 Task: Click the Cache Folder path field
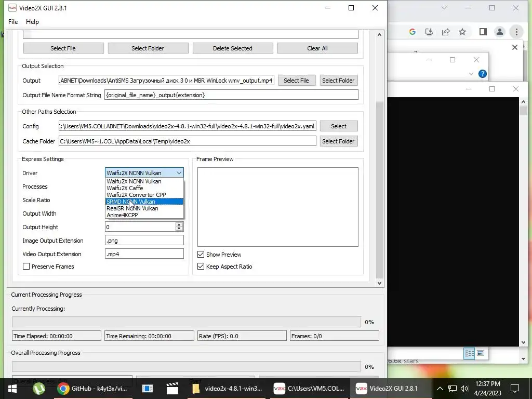[x=187, y=141]
